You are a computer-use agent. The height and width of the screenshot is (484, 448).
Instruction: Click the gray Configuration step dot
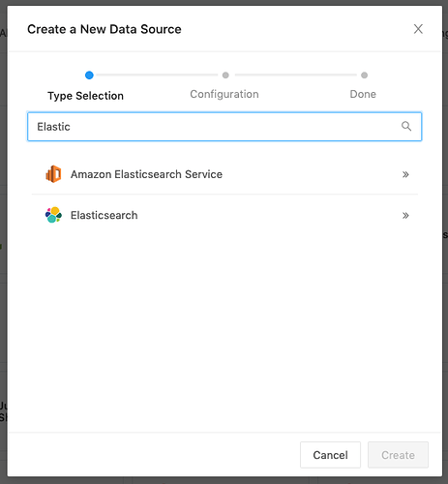pyautogui.click(x=225, y=76)
